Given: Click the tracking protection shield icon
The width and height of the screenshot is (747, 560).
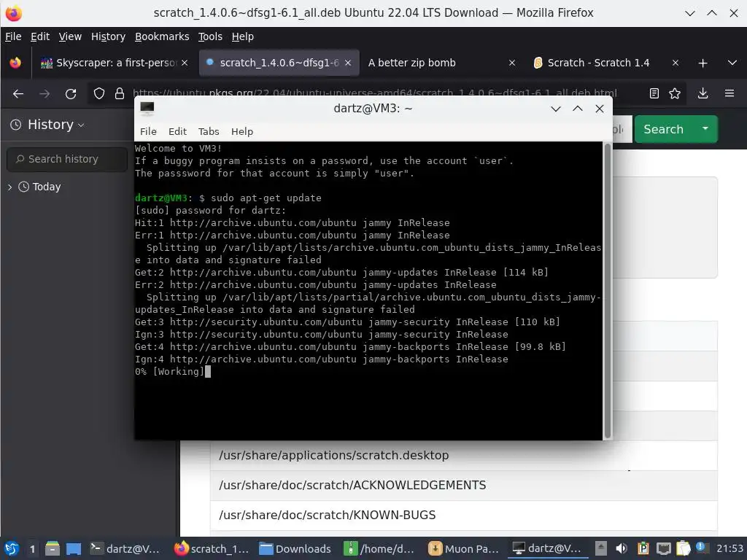Looking at the screenshot, I should tap(99, 94).
